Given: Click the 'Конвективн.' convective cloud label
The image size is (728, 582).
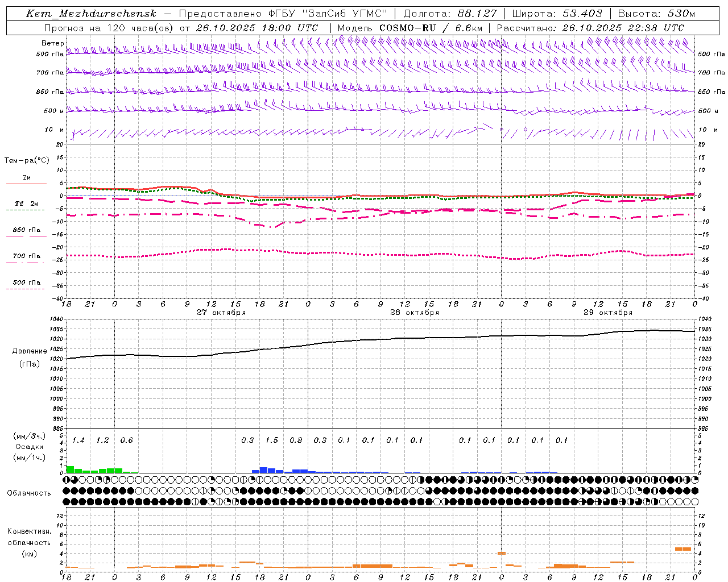Looking at the screenshot, I should point(30,531).
